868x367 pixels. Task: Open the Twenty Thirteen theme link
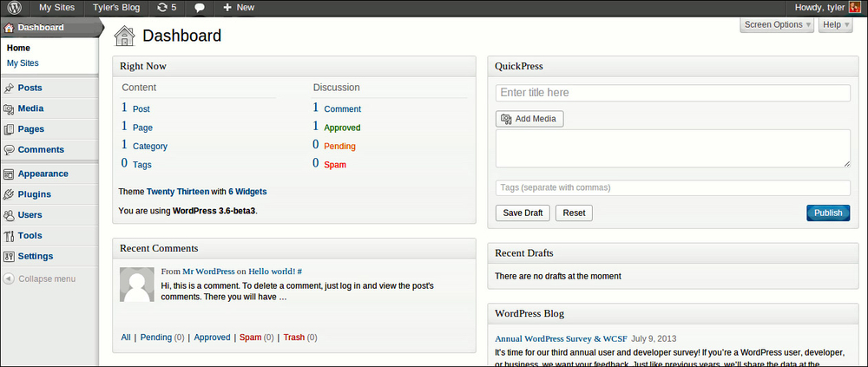pos(178,192)
